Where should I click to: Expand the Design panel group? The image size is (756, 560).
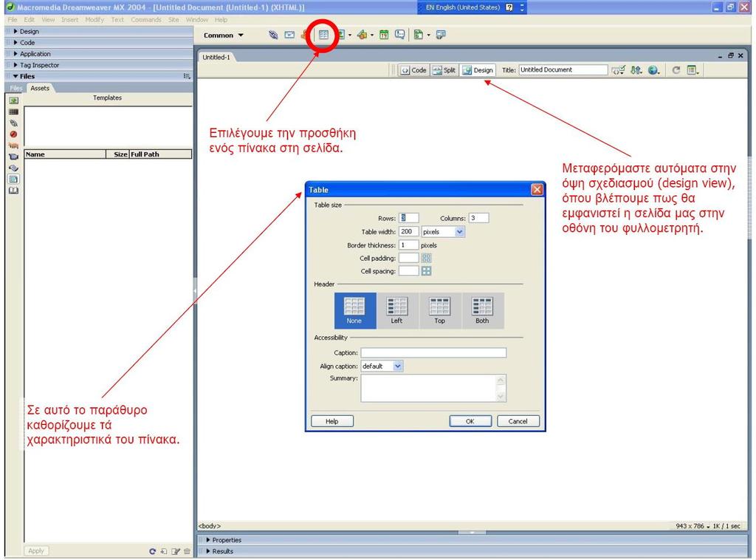26,31
